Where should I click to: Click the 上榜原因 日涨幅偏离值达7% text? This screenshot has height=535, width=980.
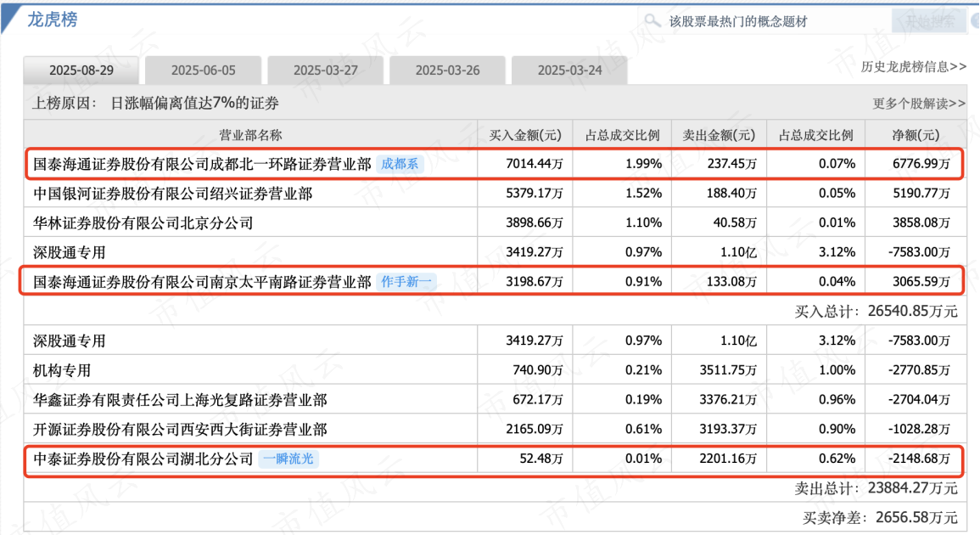155,104
